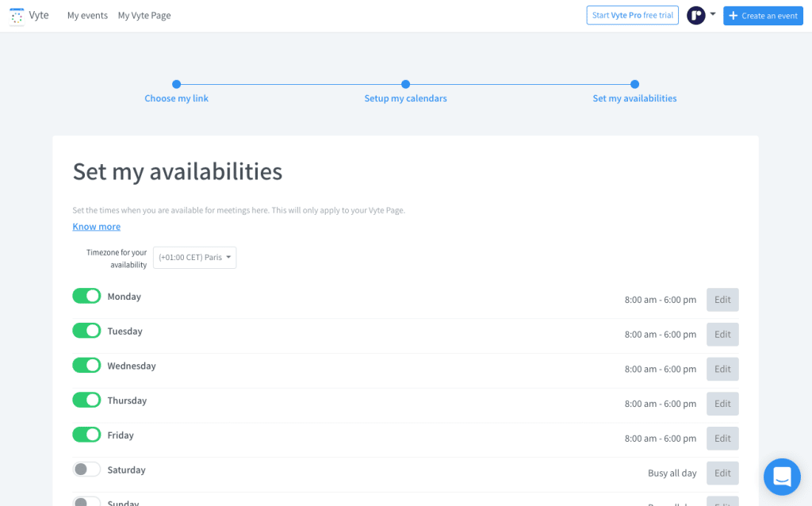This screenshot has height=506, width=812.
Task: Click the plus icon on Create an event
Action: tap(733, 15)
